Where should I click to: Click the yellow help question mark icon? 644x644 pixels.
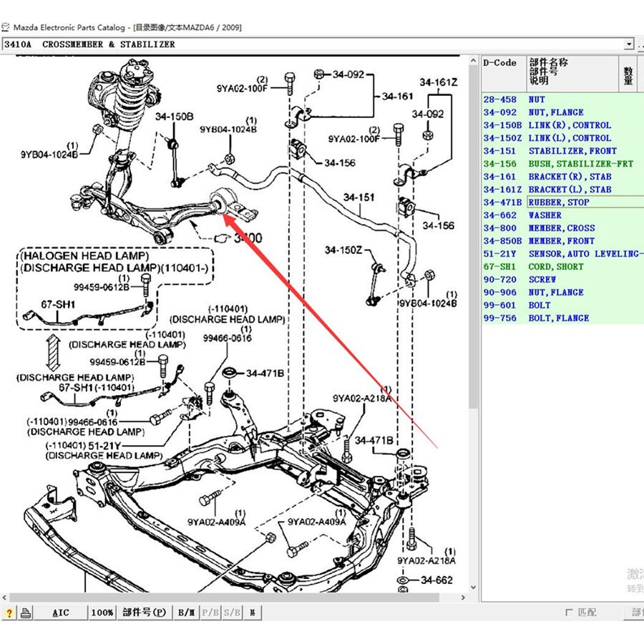pos(9,613)
